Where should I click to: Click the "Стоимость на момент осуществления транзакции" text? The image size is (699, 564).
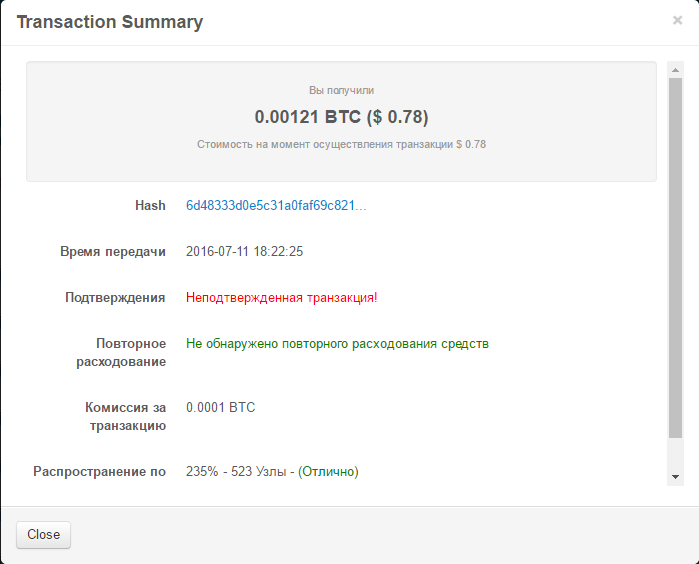(x=325, y=144)
